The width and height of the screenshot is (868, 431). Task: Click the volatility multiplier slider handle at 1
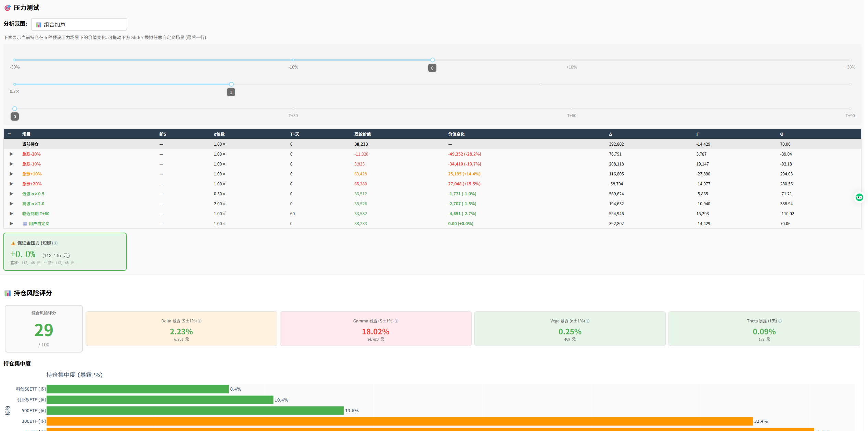click(231, 84)
